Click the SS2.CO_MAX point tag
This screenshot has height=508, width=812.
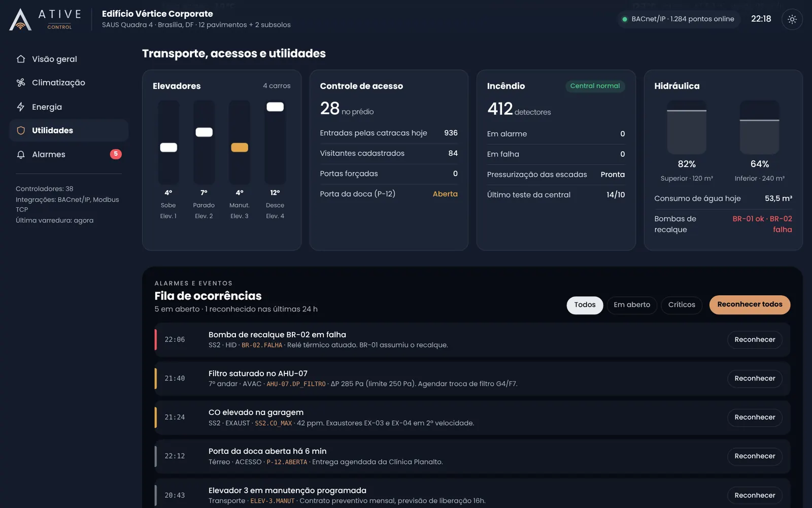point(273,423)
